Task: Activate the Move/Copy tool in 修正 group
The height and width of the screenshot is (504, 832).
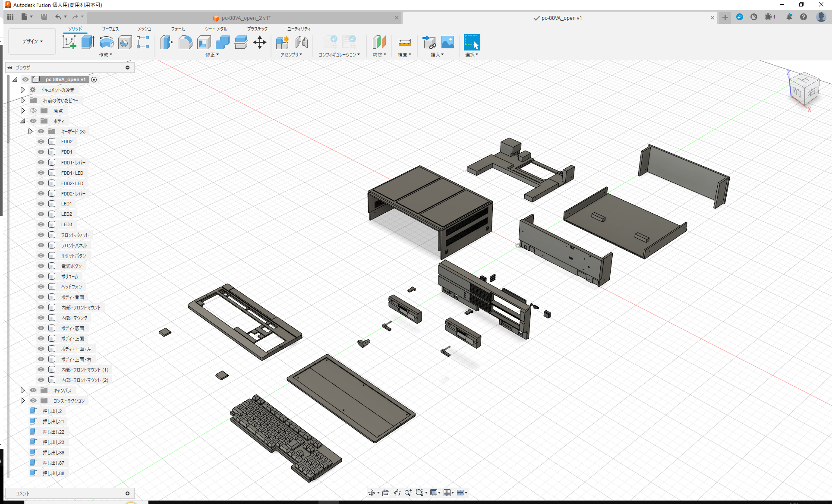Action: (260, 42)
